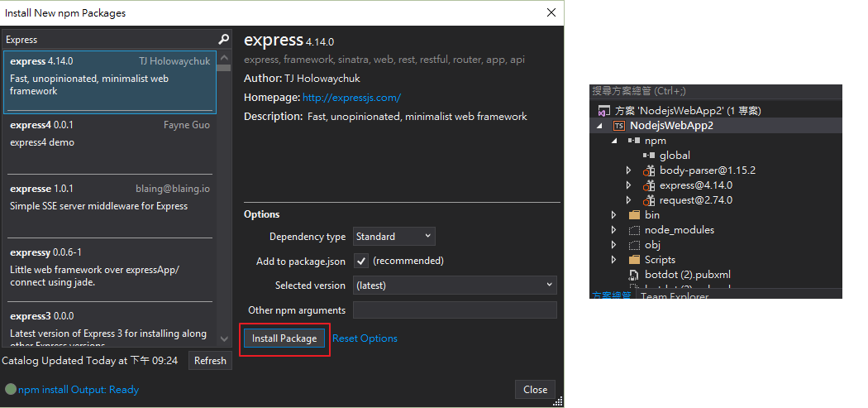Switch to the Team Explorer tab

(674, 296)
